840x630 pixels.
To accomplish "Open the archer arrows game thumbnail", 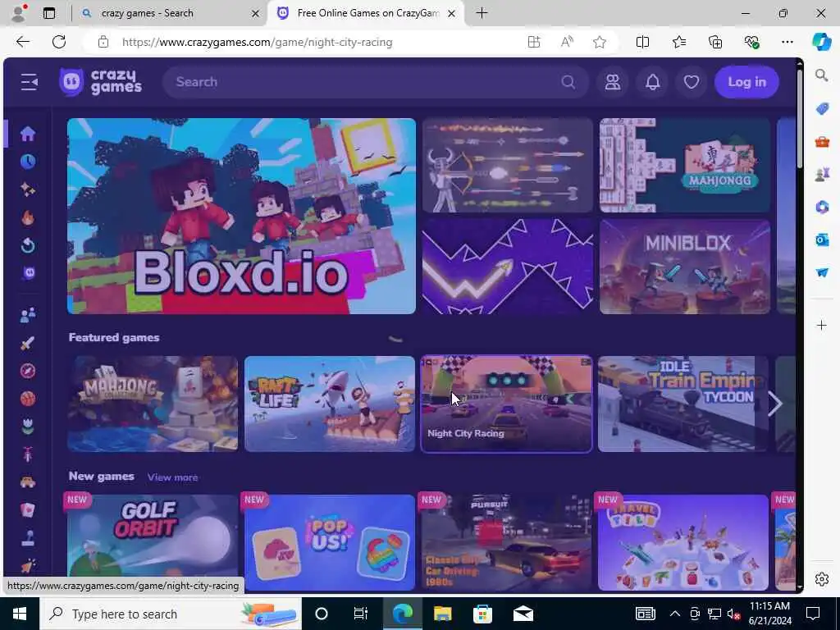I will [x=507, y=166].
